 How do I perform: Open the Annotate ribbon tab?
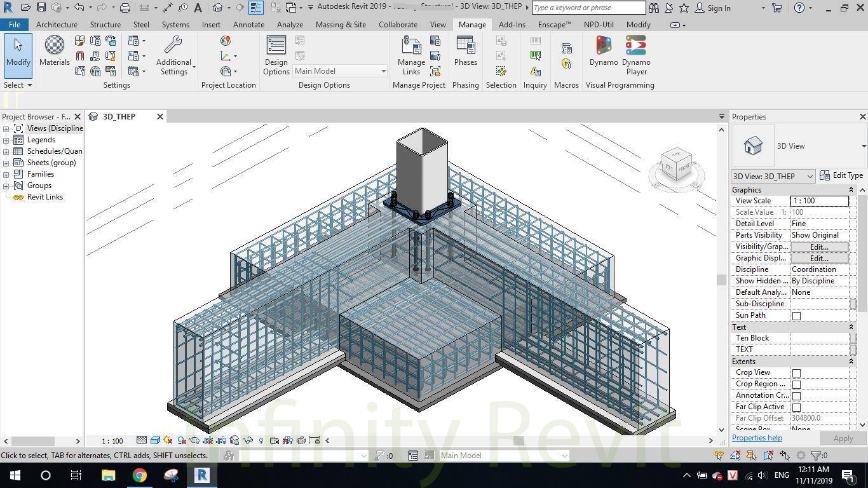(248, 25)
